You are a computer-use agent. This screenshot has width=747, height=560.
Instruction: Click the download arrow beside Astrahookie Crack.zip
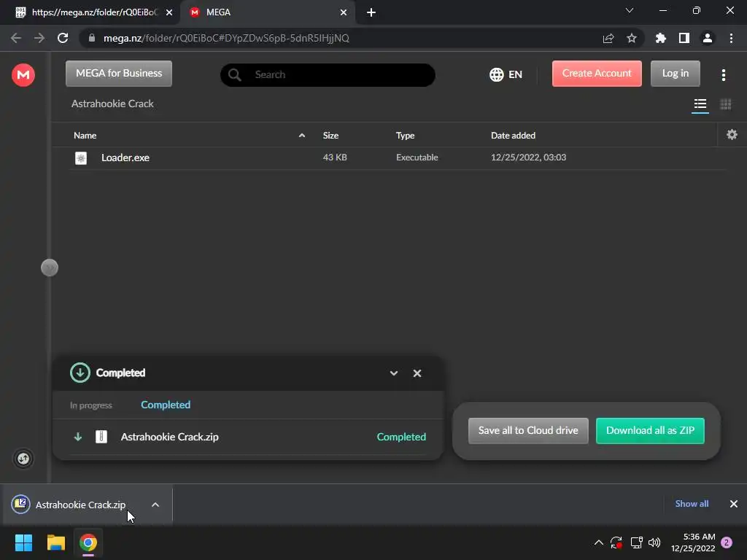pos(77,437)
